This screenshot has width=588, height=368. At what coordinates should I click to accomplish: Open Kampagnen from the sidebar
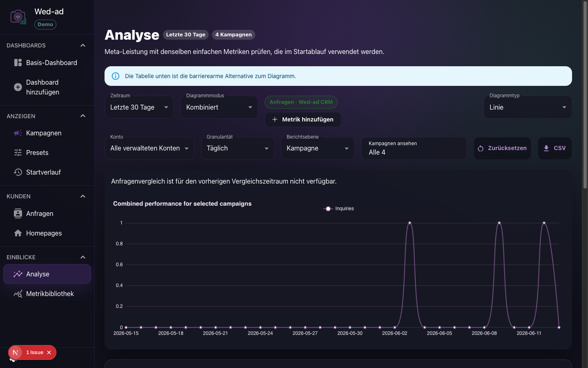click(47, 133)
